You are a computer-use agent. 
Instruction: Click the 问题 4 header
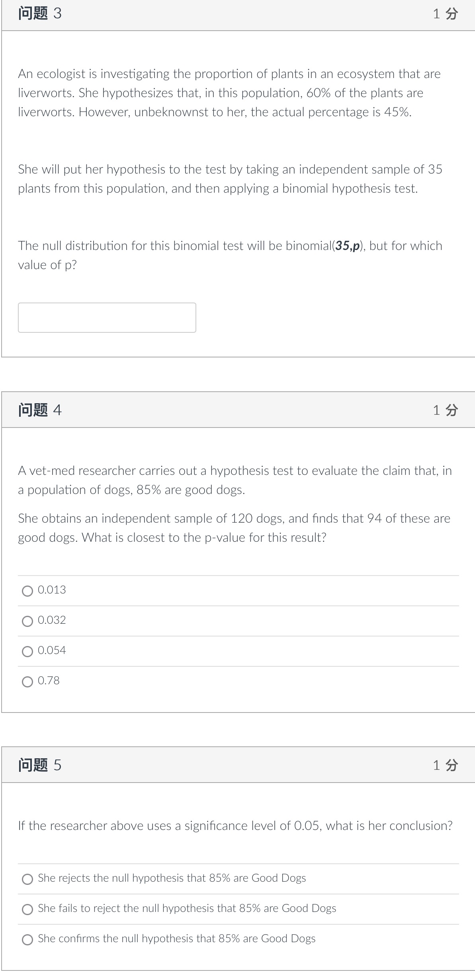click(x=38, y=409)
